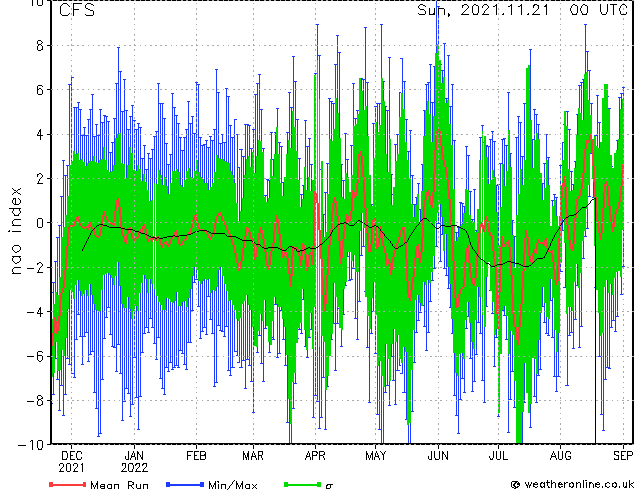This screenshot has height=490, width=634.
Task: Click the AUG x-axis label
Action: (x=561, y=456)
